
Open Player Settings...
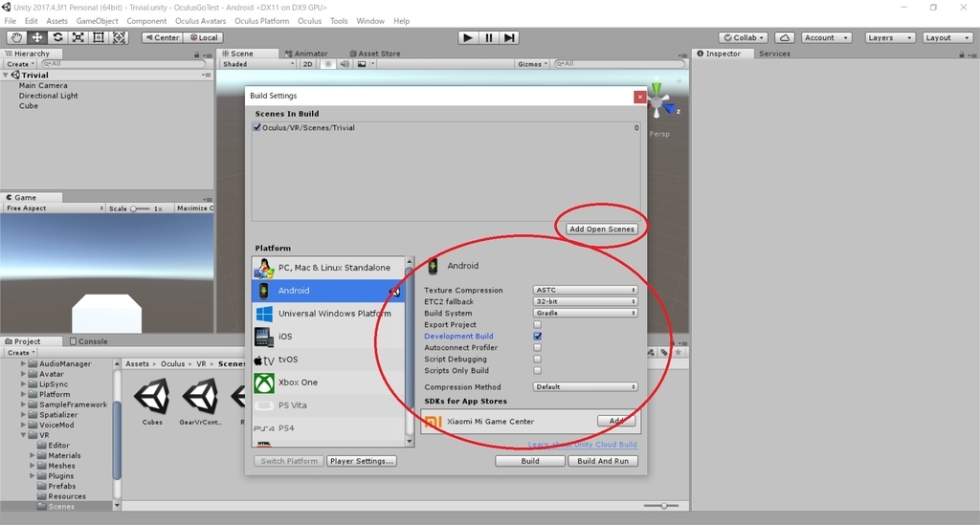(361, 461)
